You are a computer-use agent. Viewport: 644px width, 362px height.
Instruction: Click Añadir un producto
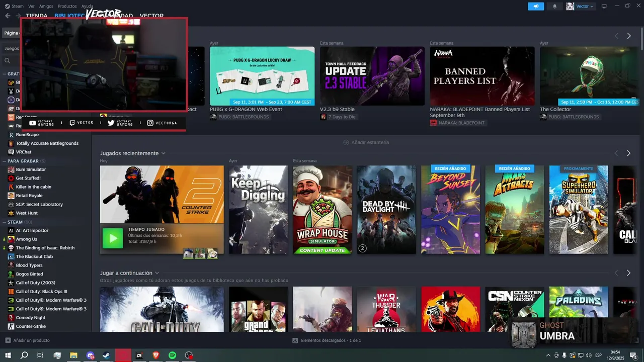coord(27,340)
